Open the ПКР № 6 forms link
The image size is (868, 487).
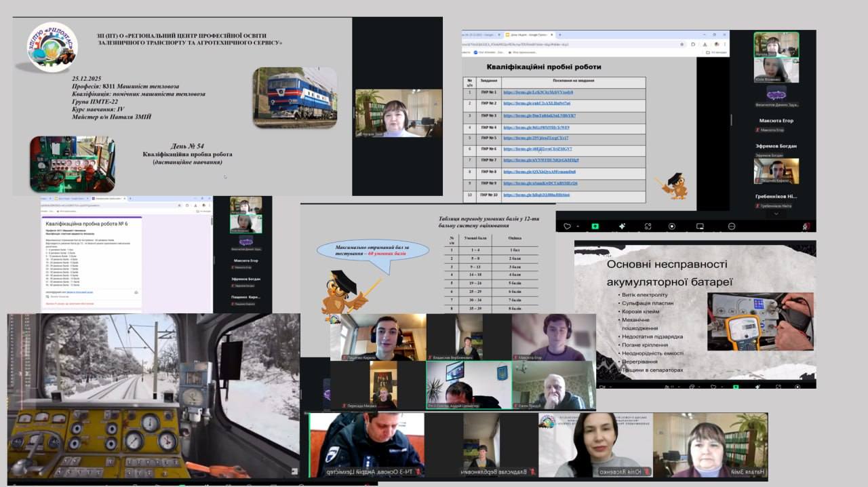coord(537,149)
